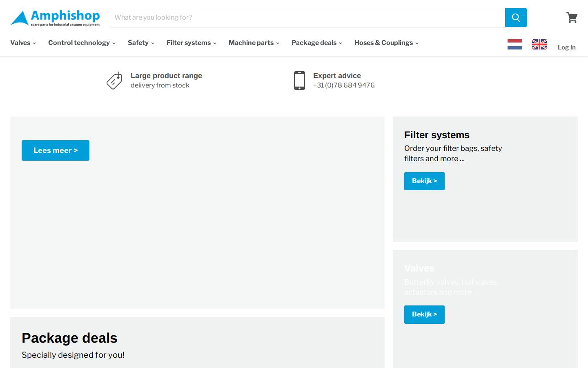This screenshot has height=368, width=588.
Task: Click the Filter systems card heading
Action: click(437, 135)
